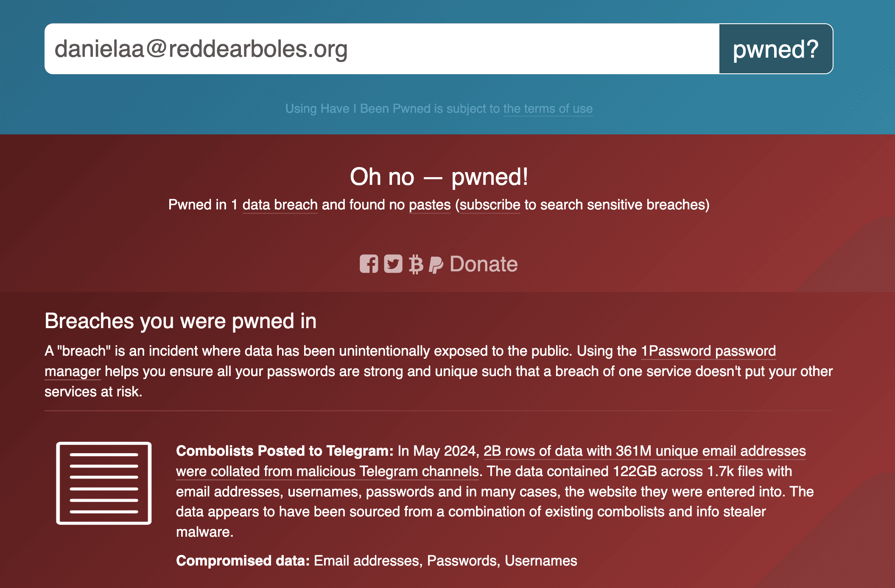Click the Donate text link
Viewport: 895px width, 588px height.
(x=484, y=264)
